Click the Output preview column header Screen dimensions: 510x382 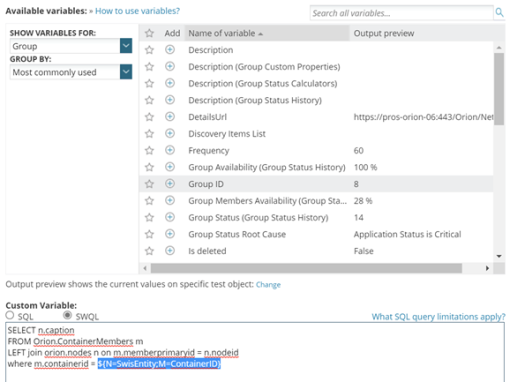point(384,33)
